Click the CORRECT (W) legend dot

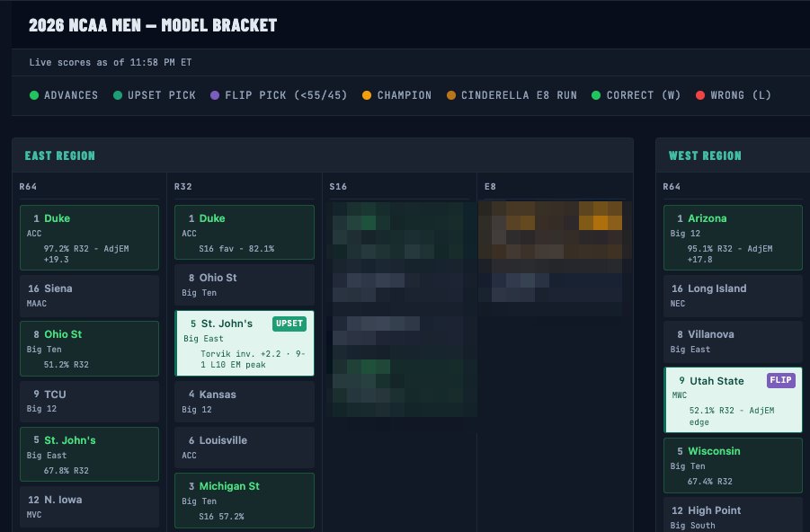(596, 95)
